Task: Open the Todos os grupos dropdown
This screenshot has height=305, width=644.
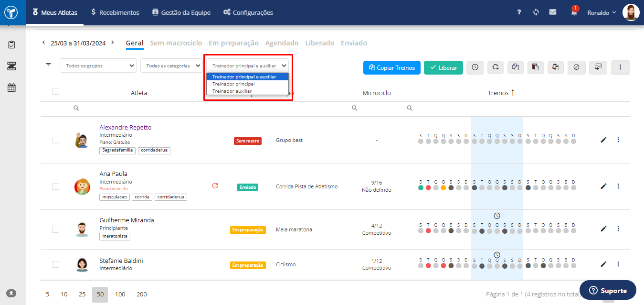Action: (x=98, y=65)
